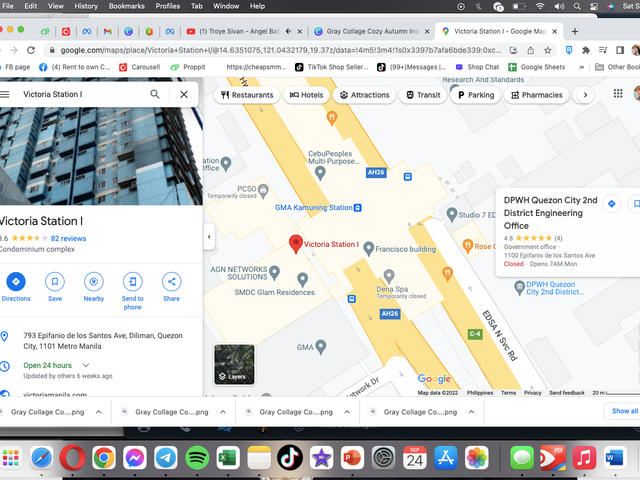
Task: Open a new browser tab
Action: [x=575, y=31]
